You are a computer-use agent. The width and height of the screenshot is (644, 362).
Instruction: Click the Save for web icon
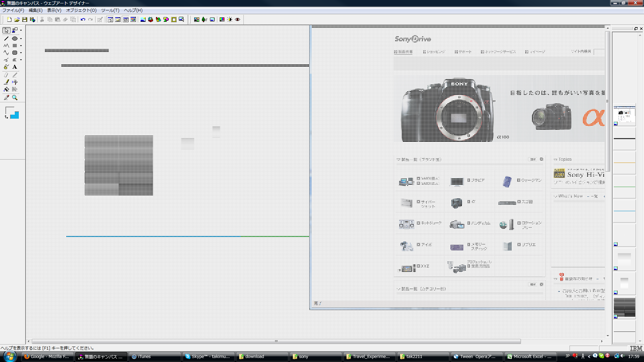(33, 19)
